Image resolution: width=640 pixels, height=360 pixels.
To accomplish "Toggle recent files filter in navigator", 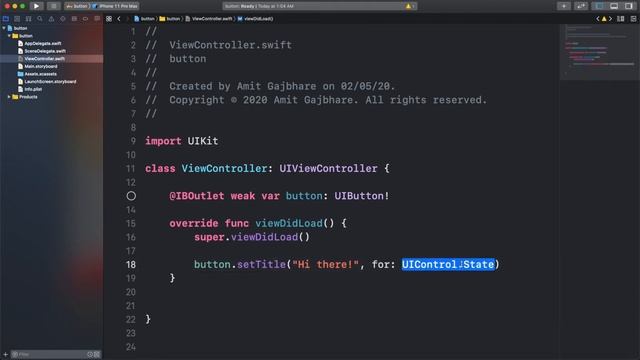I will 90,354.
